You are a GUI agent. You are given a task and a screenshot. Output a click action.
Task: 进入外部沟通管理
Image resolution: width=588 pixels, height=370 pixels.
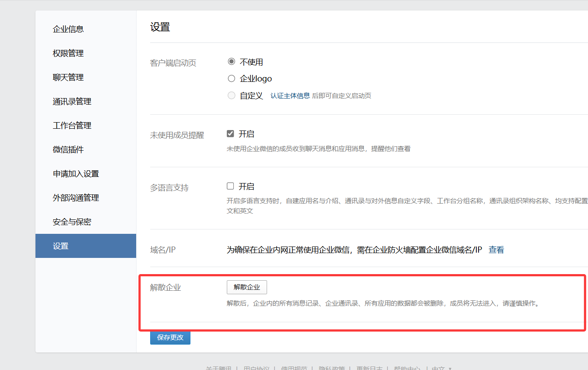click(x=75, y=197)
